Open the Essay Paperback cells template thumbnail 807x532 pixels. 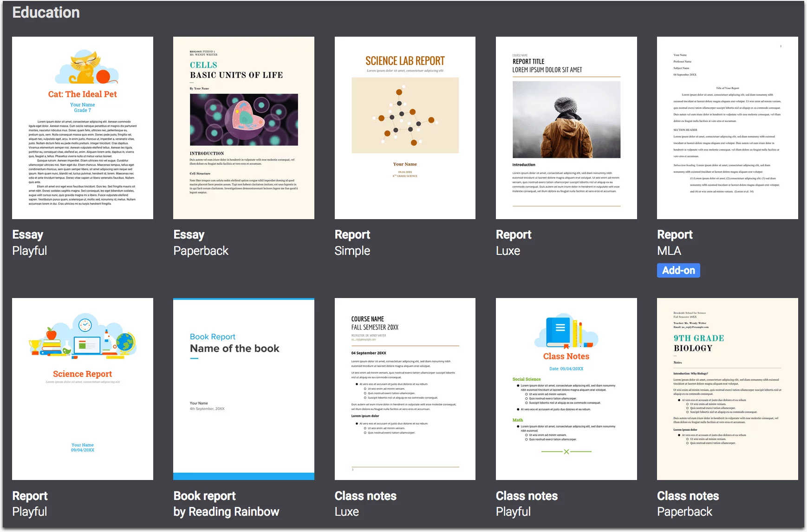[x=244, y=128]
